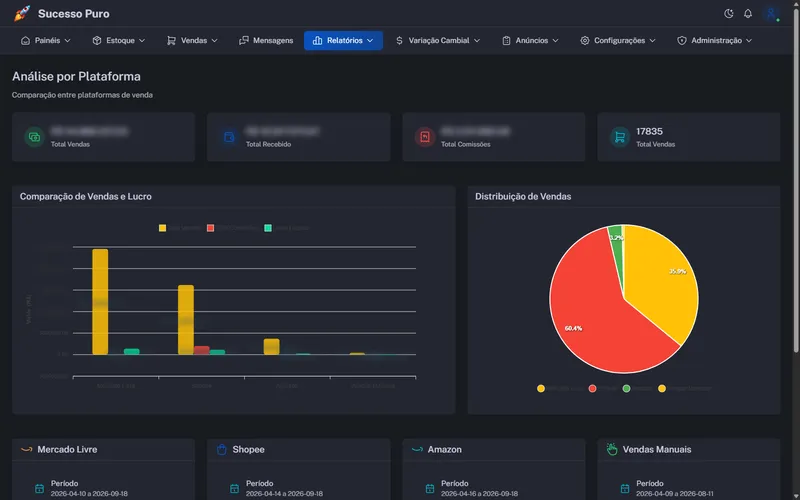This screenshot has height=500, width=800.
Task: Click the cart icon next to Vendas in navbar
Action: coord(171,40)
